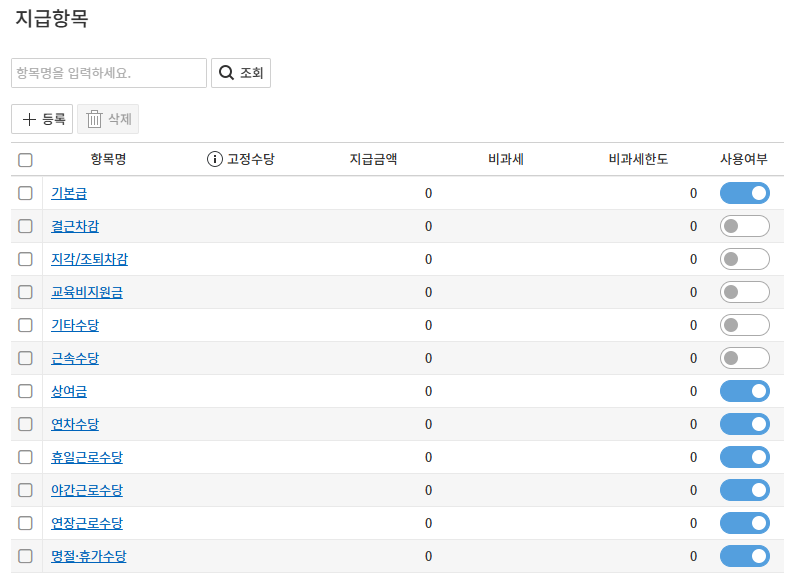Click the plus 등록 button
Screen dimensions: 792x582
click(42, 119)
